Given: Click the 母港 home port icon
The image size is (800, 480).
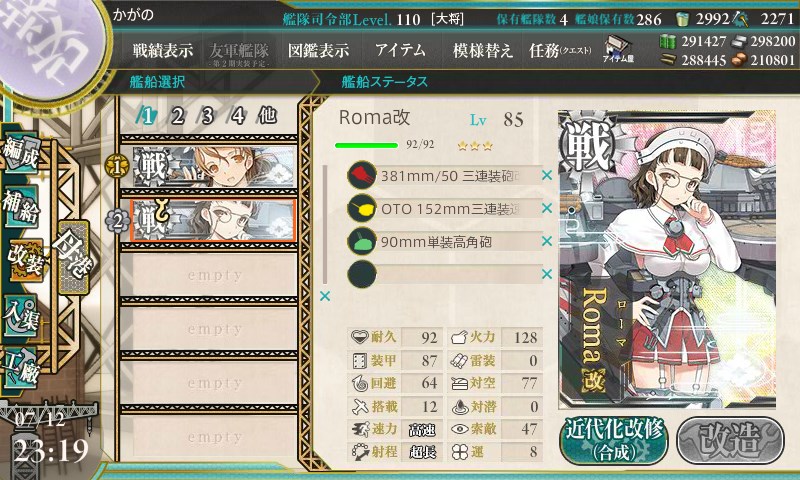Looking at the screenshot, I should point(74,258).
